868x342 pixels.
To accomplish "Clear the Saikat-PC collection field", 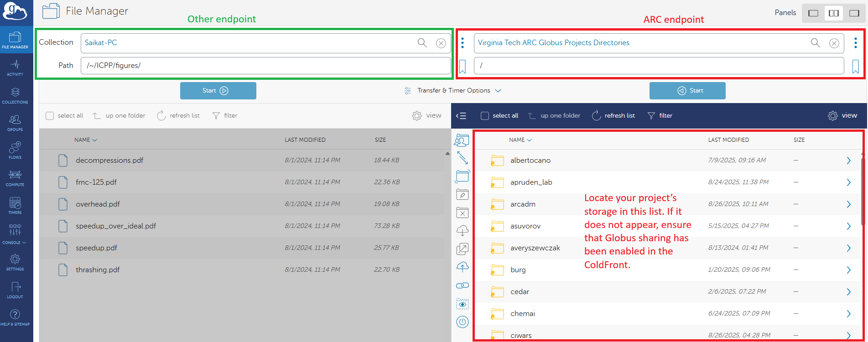I will (441, 43).
